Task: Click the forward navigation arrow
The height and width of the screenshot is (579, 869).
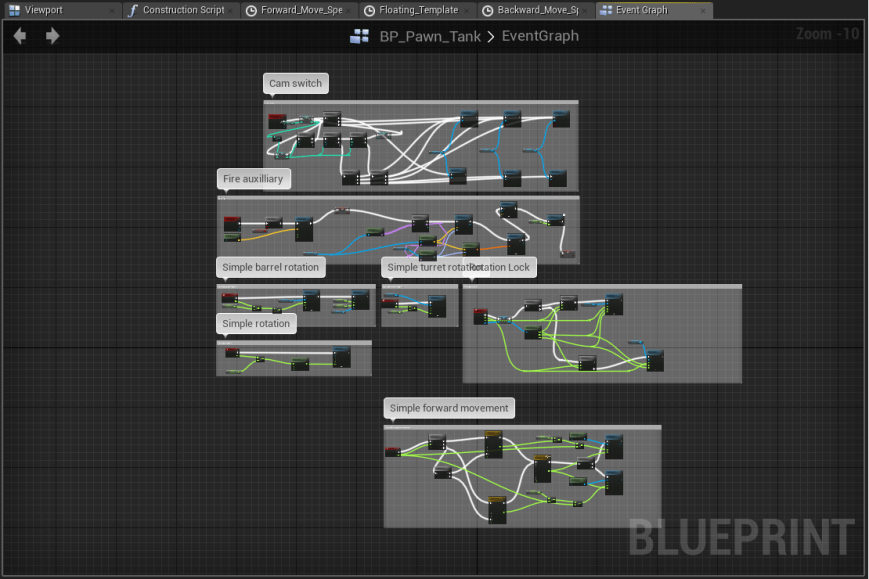Action: tap(52, 36)
